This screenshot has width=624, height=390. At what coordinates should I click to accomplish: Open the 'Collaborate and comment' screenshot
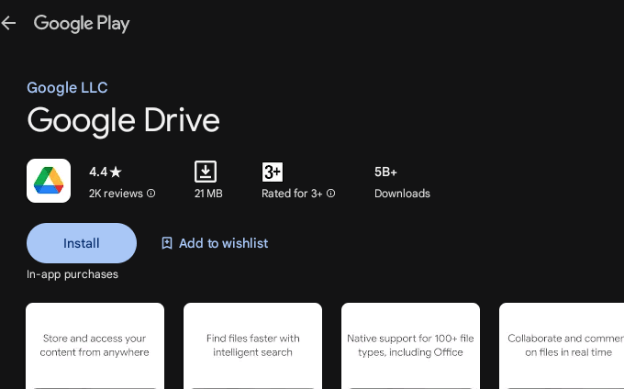tap(562, 345)
